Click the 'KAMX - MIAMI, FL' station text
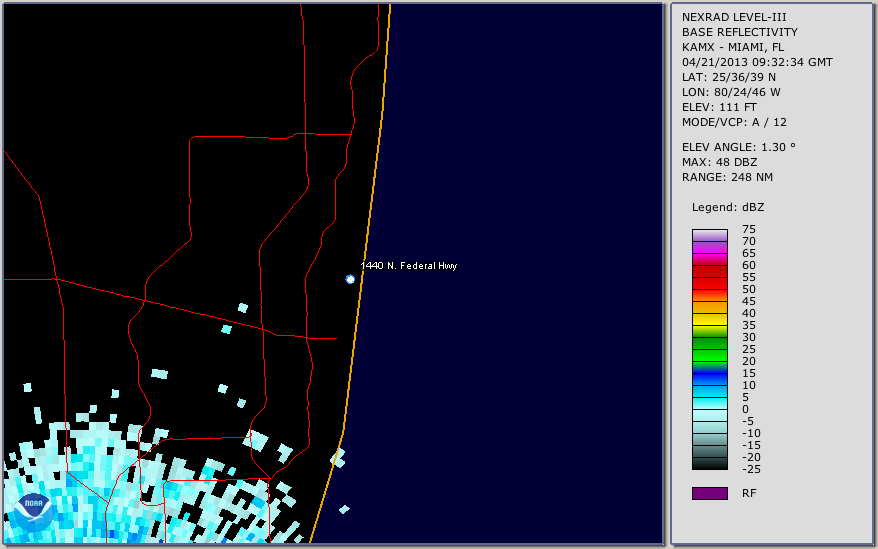The height and width of the screenshot is (549, 878). (733, 47)
